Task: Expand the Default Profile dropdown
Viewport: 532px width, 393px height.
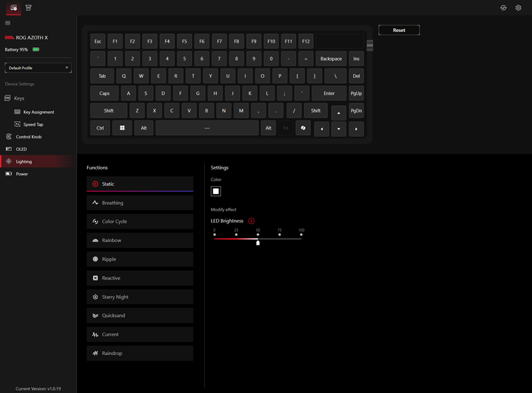Action: (x=38, y=68)
